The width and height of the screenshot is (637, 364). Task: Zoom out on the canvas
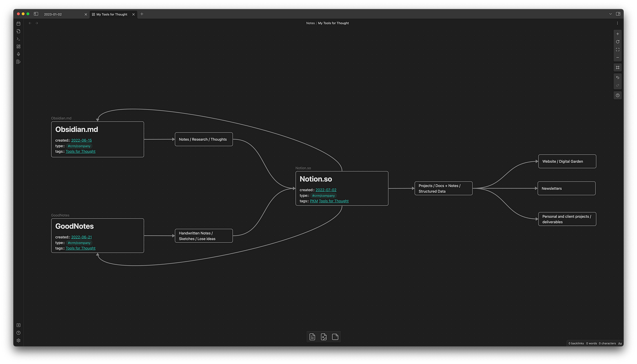pos(617,57)
